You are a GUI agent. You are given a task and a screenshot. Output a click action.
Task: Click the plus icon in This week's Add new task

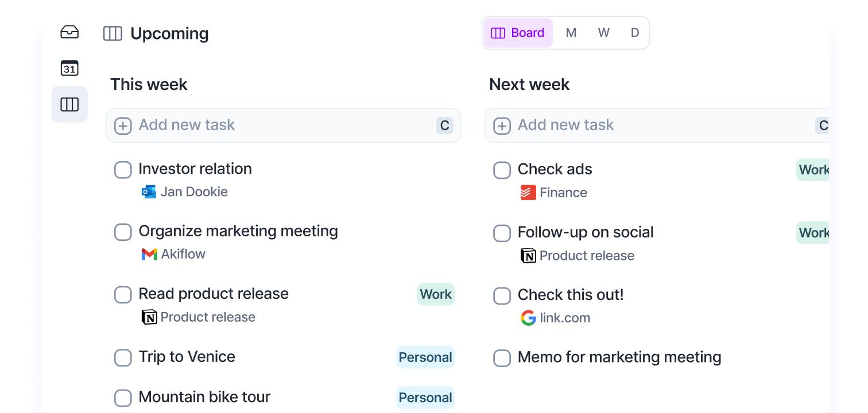click(x=123, y=126)
